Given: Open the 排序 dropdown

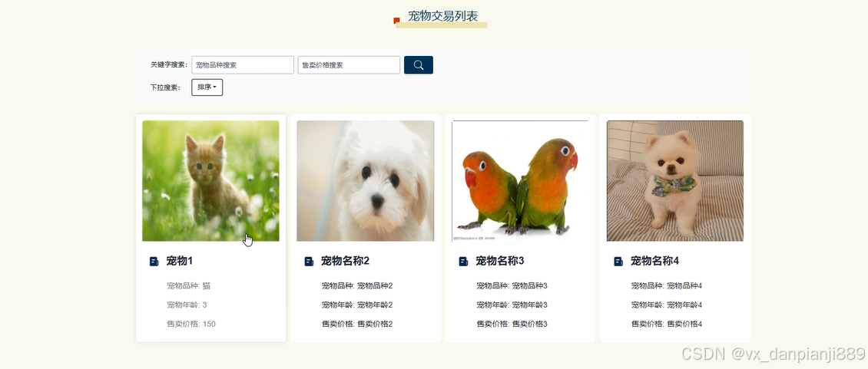Looking at the screenshot, I should coord(207,87).
